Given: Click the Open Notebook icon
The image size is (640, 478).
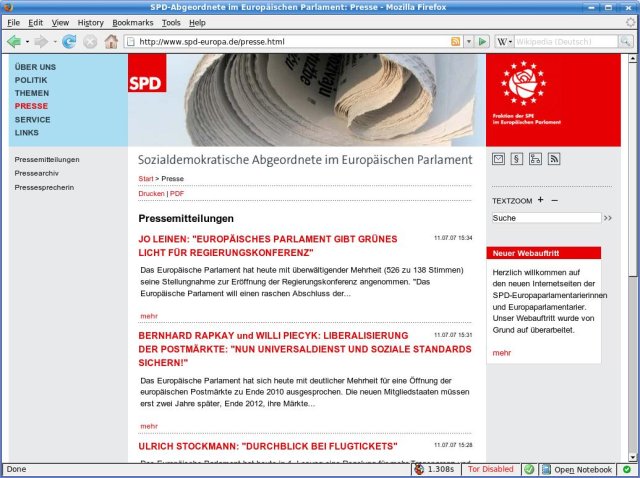Looking at the screenshot, I should (546, 469).
